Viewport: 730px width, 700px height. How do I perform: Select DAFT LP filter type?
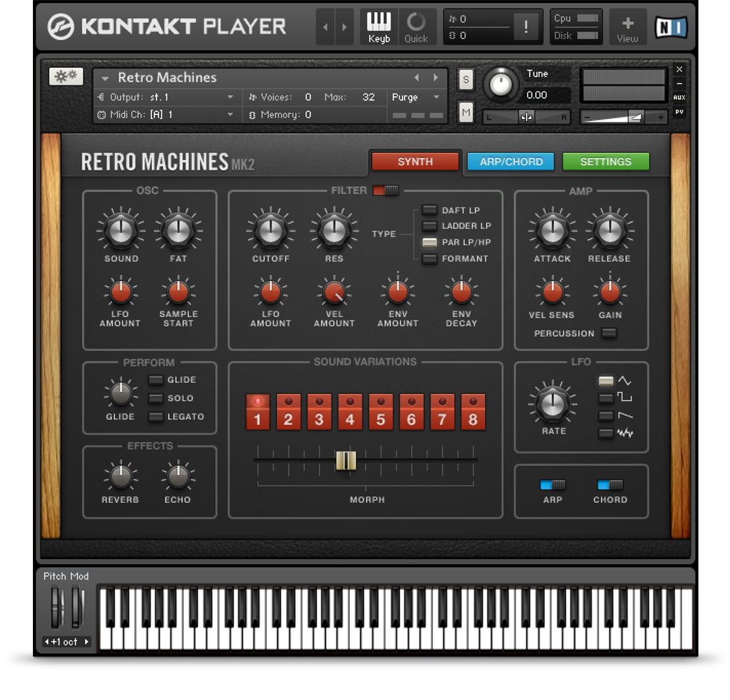429,210
